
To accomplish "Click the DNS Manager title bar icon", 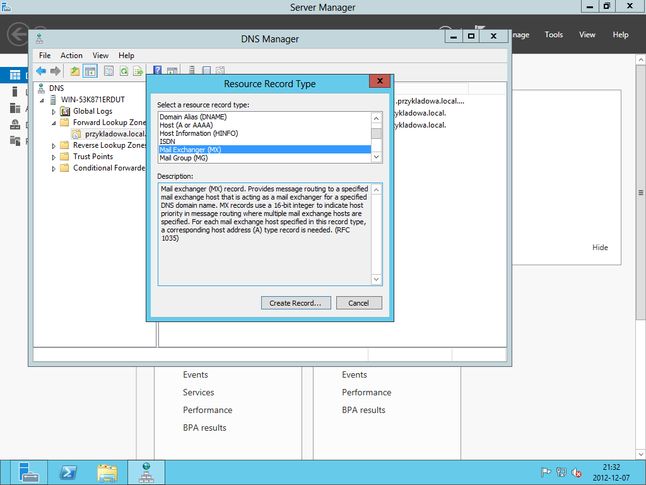I will (x=40, y=39).
